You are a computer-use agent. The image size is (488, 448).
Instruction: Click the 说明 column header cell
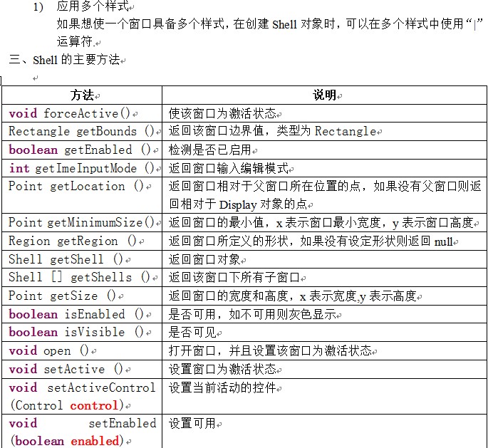pos(324,95)
